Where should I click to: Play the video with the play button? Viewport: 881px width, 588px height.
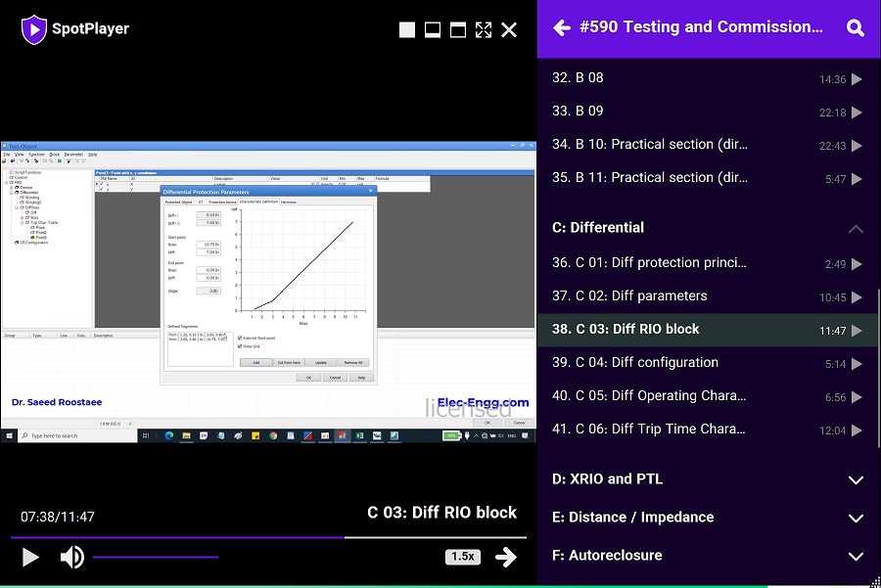[x=30, y=557]
